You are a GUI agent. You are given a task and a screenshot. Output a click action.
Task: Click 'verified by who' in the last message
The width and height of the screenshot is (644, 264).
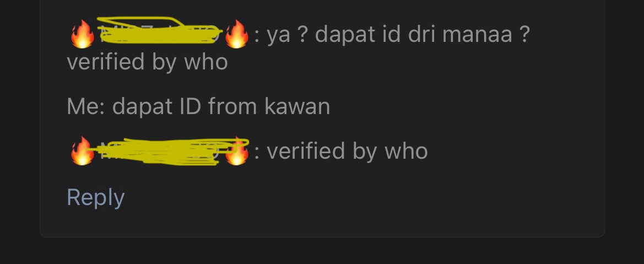pos(347,151)
